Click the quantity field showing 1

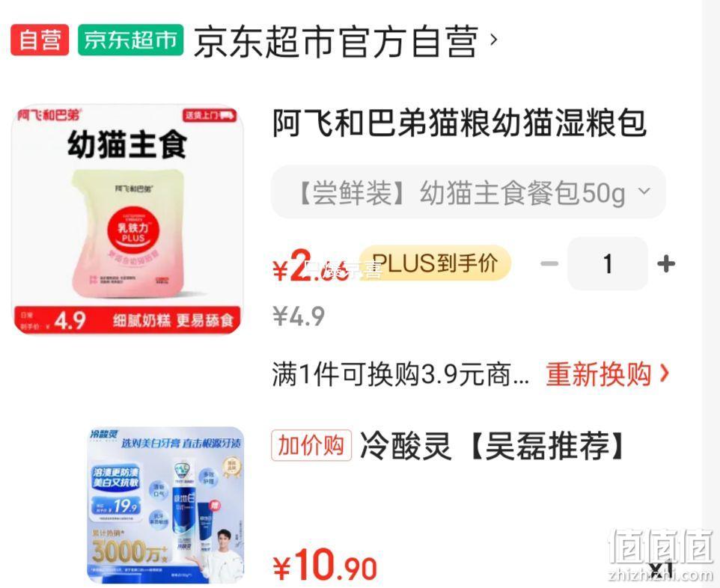pos(608,263)
